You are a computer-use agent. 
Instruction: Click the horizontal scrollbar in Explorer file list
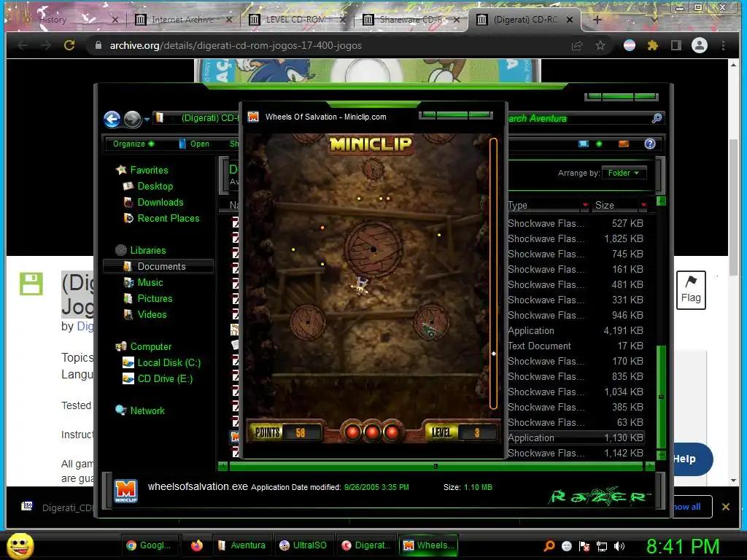click(436, 467)
